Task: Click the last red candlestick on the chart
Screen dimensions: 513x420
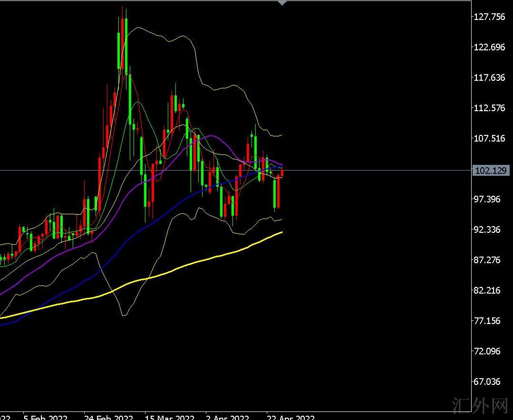Action: coord(282,172)
